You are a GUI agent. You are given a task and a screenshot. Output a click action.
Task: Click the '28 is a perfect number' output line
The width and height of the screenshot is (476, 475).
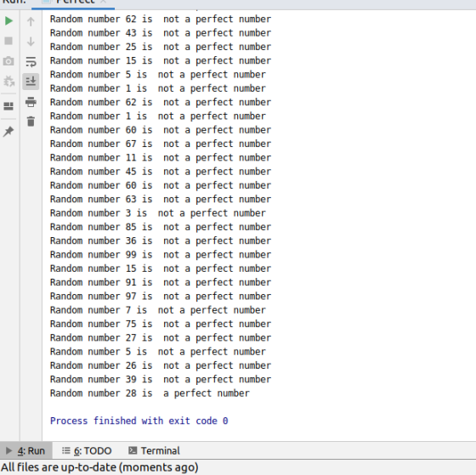(150, 393)
